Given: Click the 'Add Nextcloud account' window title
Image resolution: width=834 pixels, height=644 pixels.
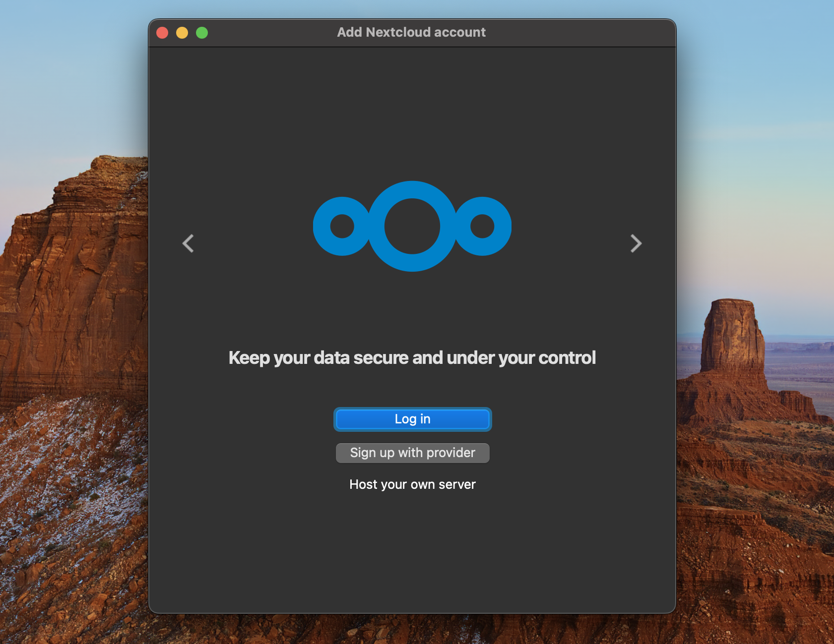Looking at the screenshot, I should pyautogui.click(x=411, y=32).
